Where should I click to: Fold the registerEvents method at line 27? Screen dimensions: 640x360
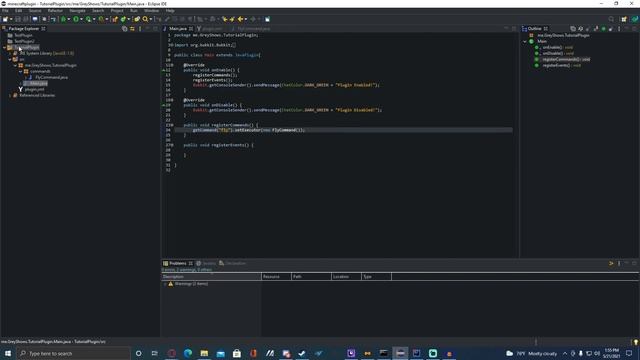[172, 145]
